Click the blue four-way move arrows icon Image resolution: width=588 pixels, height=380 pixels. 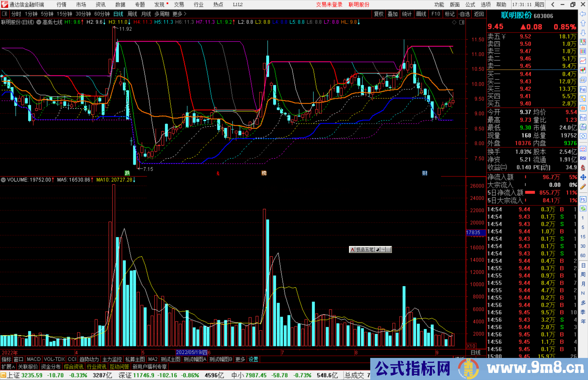583,177
